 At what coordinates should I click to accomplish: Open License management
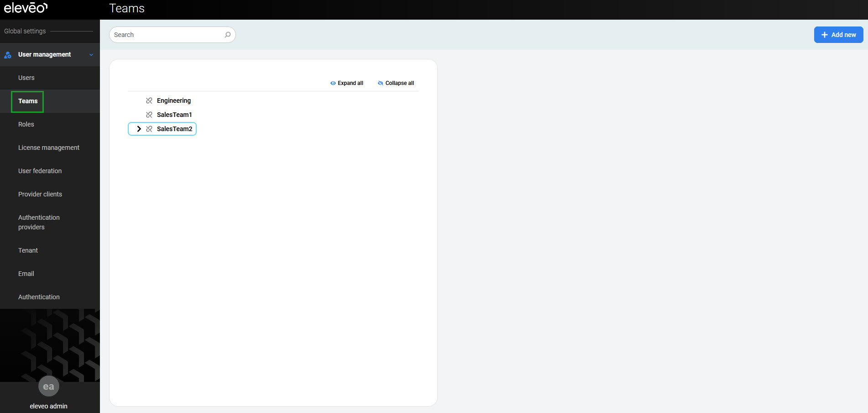[x=49, y=148]
